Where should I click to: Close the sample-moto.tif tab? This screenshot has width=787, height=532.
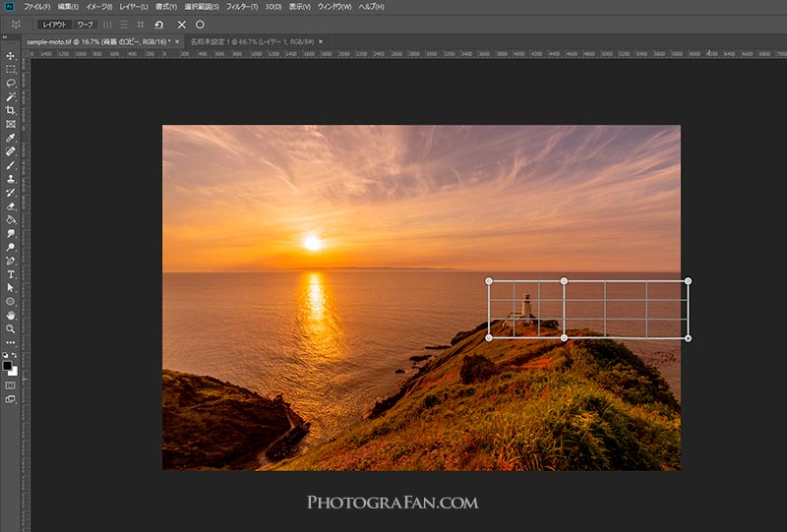(177, 41)
